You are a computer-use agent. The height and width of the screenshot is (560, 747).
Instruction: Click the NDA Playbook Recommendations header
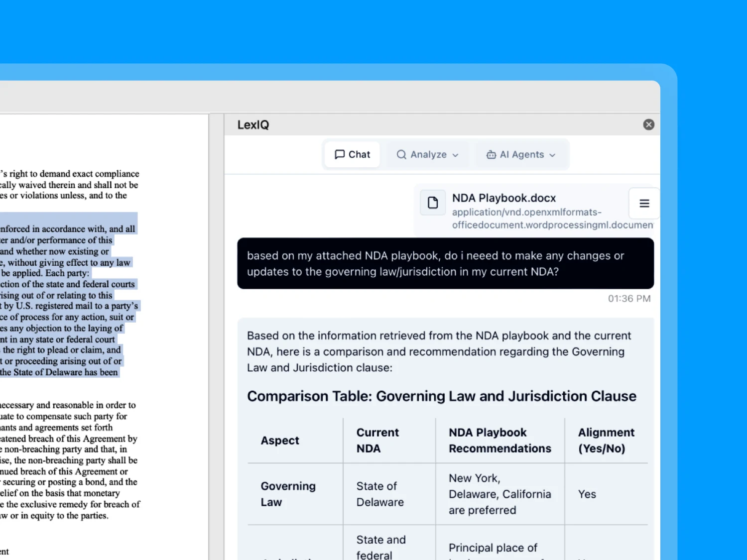(x=500, y=441)
